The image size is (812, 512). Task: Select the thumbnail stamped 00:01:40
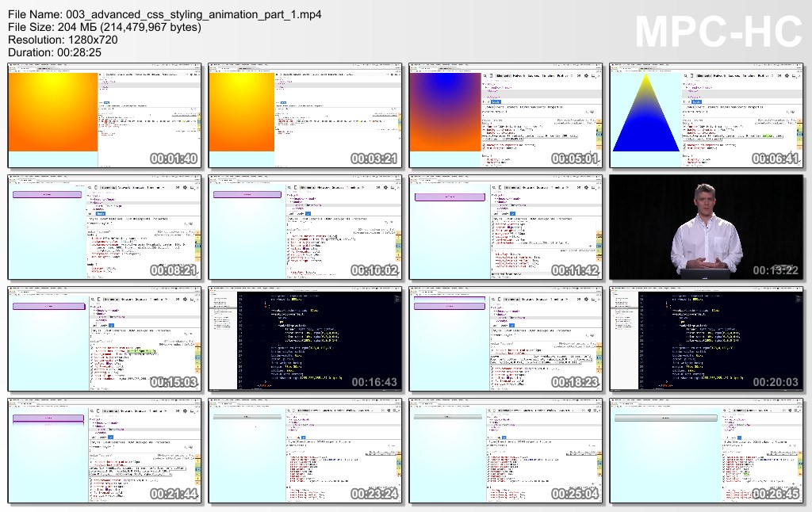click(105, 116)
